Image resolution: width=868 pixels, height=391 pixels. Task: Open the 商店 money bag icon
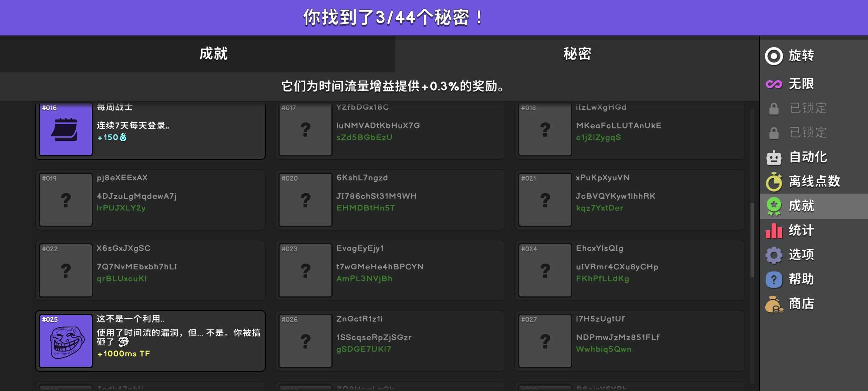tap(774, 304)
